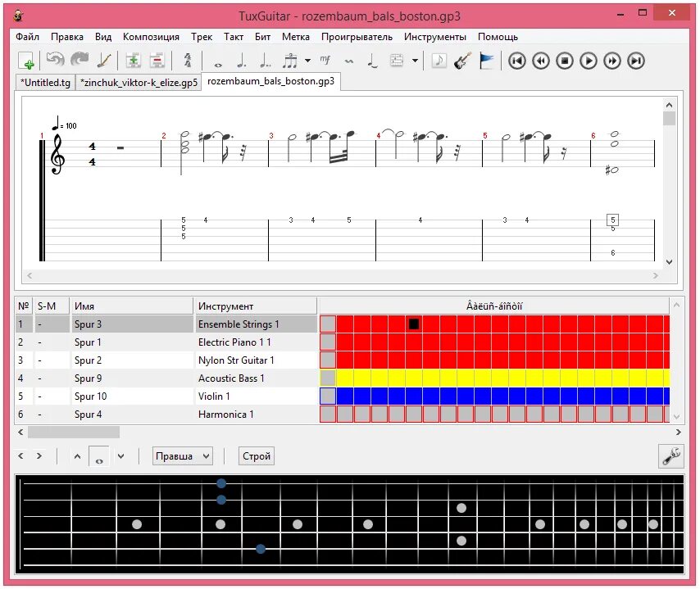The width and height of the screenshot is (700, 589).
Task: Toggle tied note tool
Action: point(372,61)
